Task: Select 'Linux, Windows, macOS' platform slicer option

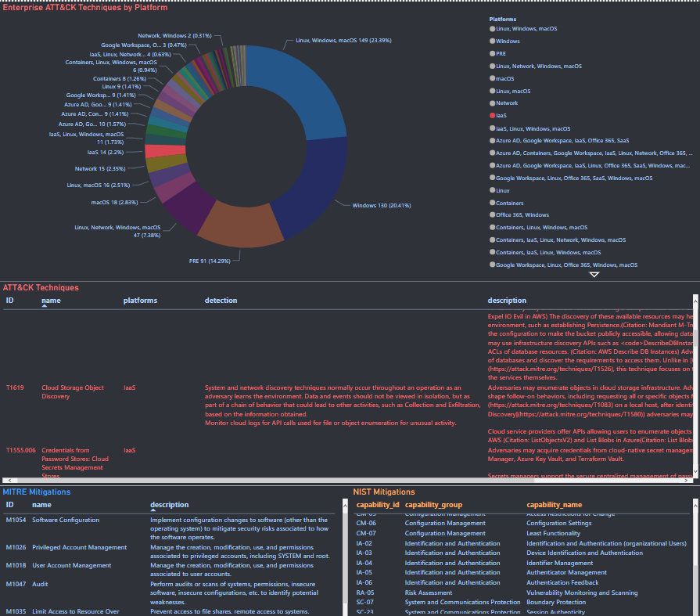Action: tap(523, 29)
